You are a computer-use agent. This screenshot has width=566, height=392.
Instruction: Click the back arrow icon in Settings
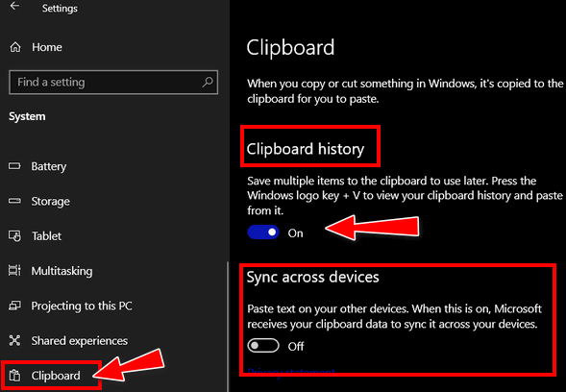pos(14,6)
